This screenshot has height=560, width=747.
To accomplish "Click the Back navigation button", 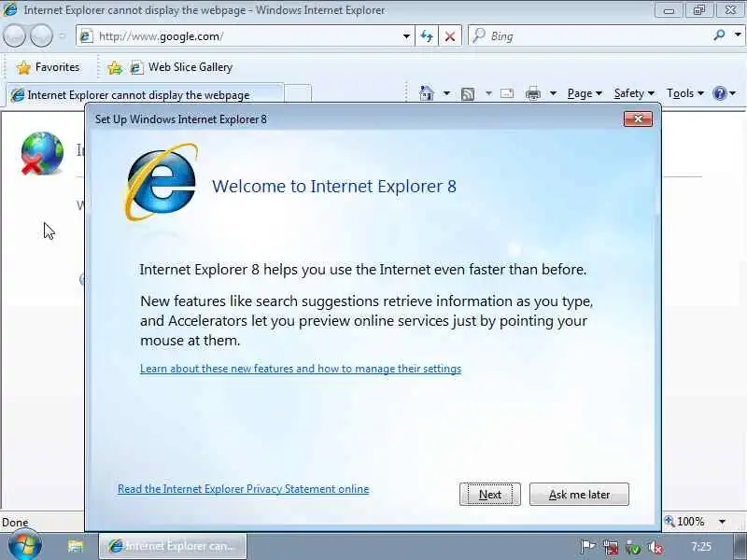I will click(x=14, y=36).
